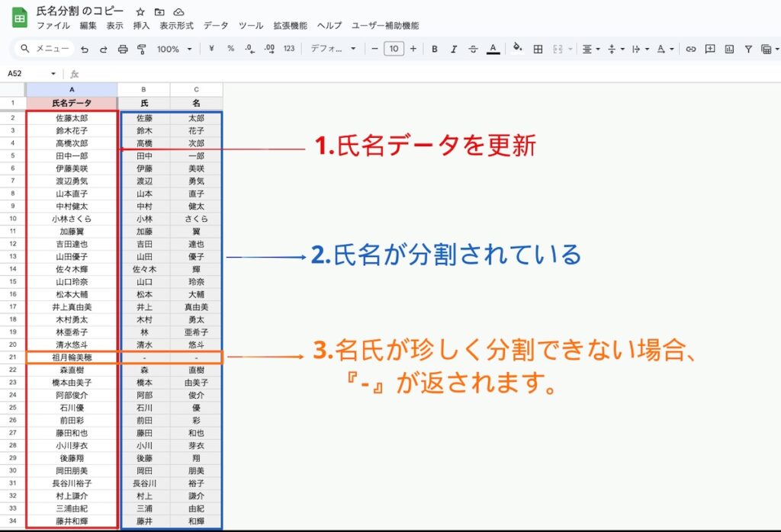Viewport: 781px width, 532px height.
Task: Open the Google Sheets home icon
Action: click(19, 18)
